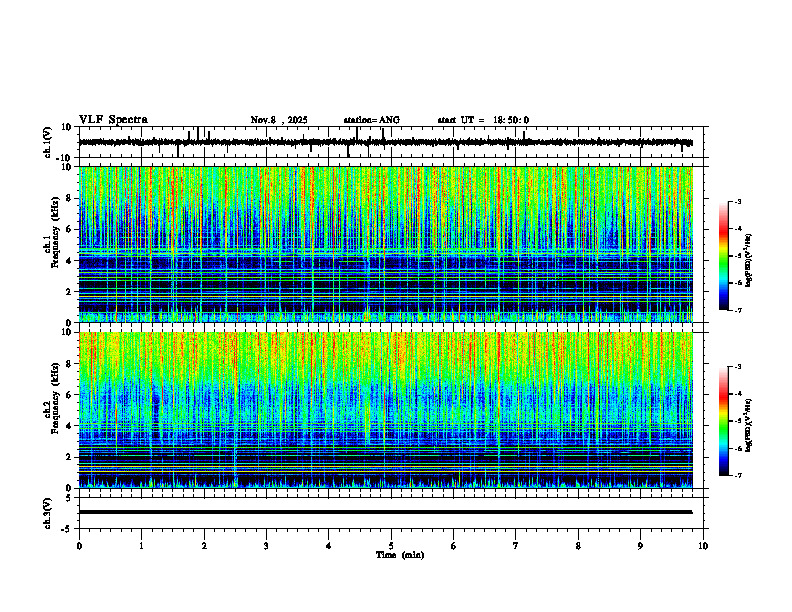
Task: Click the ch.1 "Frequency (kHz)" axis label
Action: pos(55,232)
